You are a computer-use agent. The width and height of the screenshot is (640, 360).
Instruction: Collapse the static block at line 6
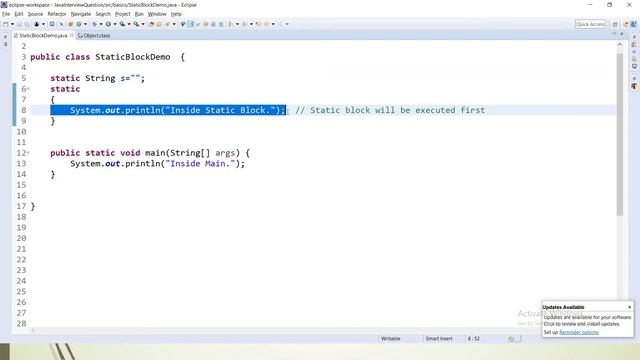tap(28, 89)
